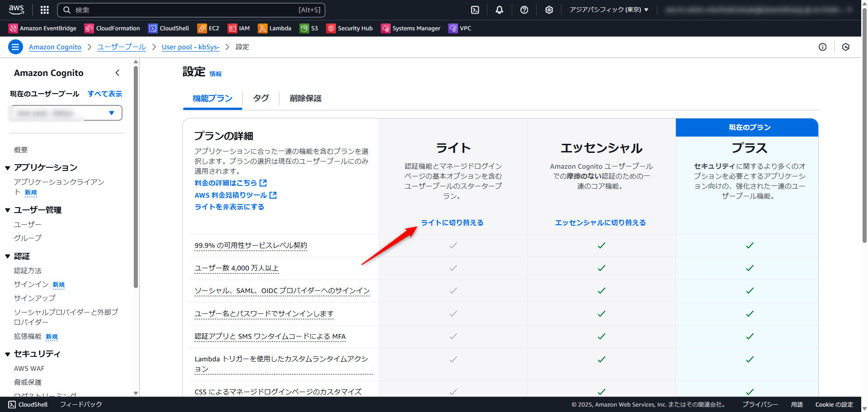Open CloudShell in the footer

tap(28, 404)
